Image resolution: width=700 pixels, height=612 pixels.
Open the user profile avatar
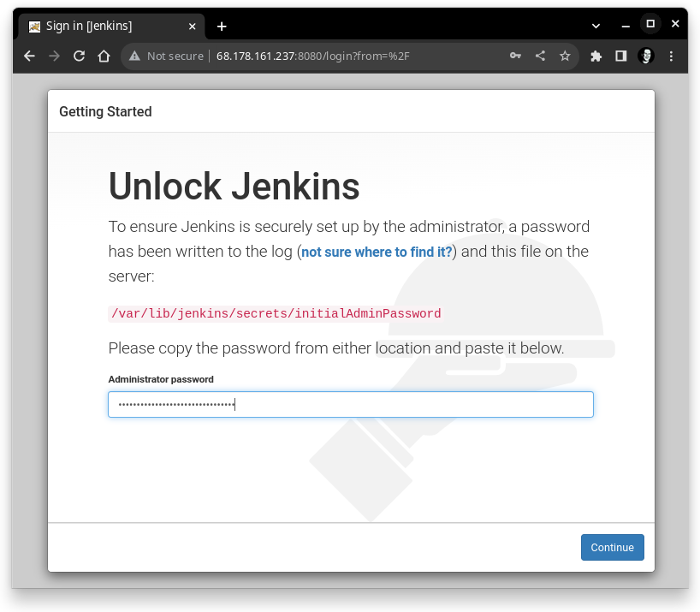coord(646,56)
